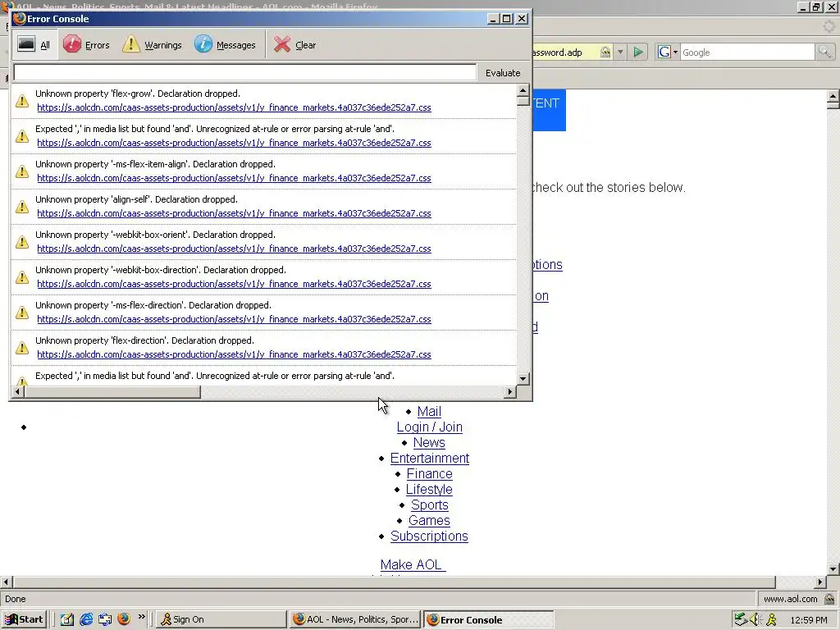Image resolution: width=840 pixels, height=630 pixels.
Task: Click www.aol.com status bar text
Action: pyautogui.click(x=790, y=599)
